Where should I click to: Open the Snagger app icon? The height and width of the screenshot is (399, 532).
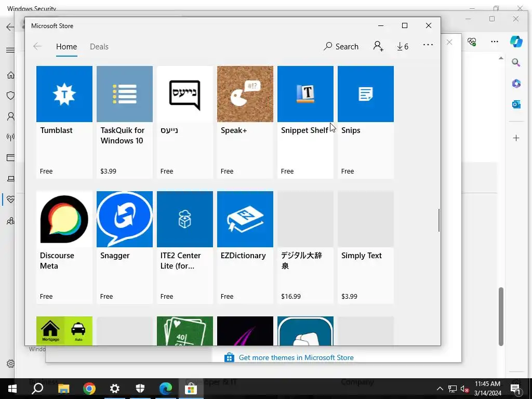(x=125, y=219)
